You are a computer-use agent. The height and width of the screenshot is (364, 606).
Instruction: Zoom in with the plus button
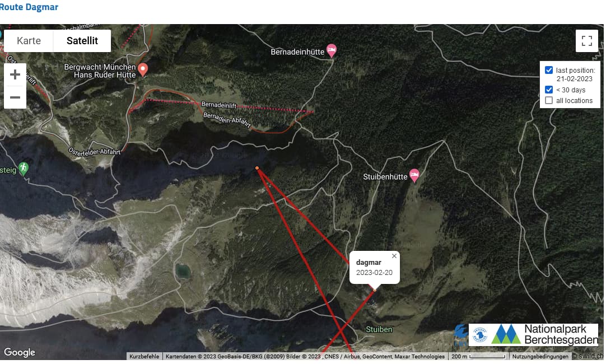pos(15,74)
